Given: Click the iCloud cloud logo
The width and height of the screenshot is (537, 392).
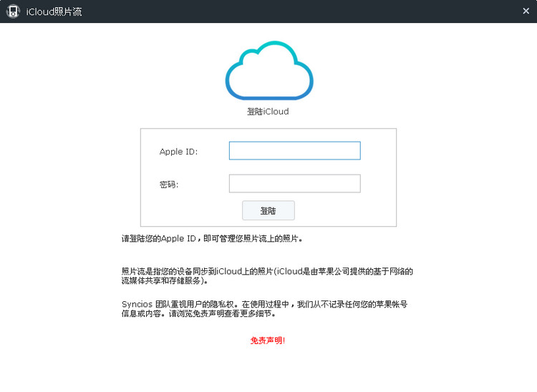Looking at the screenshot, I should [x=268, y=71].
